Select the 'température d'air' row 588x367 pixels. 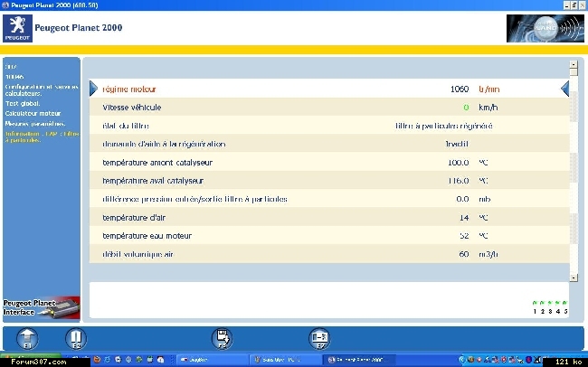pyautogui.click(x=329, y=218)
